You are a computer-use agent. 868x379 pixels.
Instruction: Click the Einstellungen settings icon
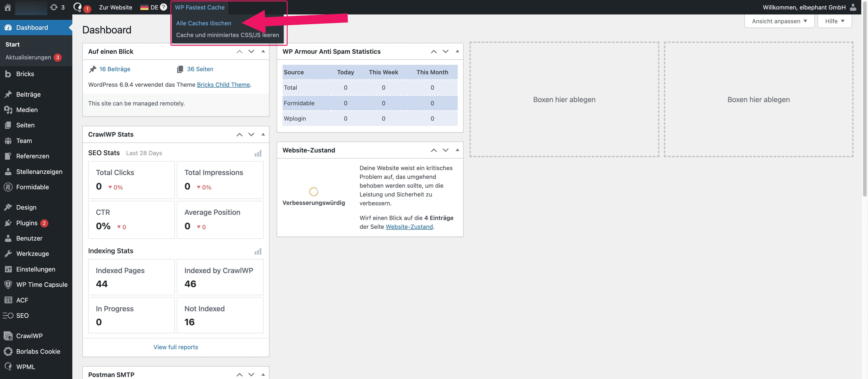click(x=8, y=269)
